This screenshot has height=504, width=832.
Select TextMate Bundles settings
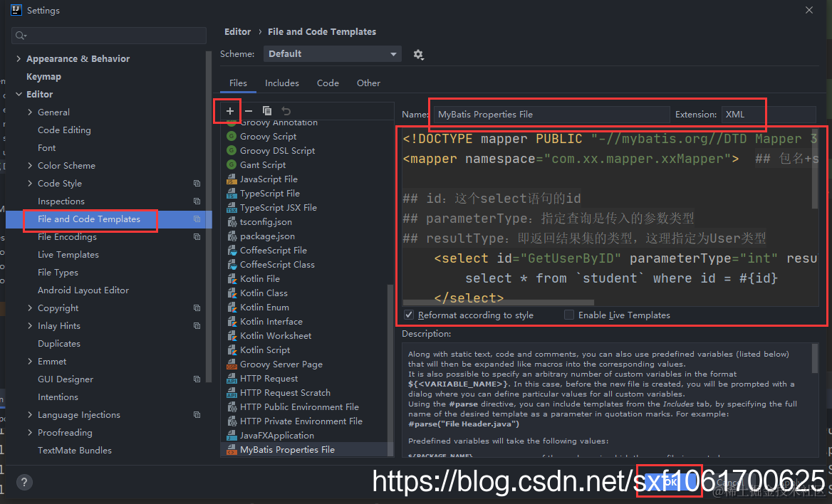click(x=75, y=451)
